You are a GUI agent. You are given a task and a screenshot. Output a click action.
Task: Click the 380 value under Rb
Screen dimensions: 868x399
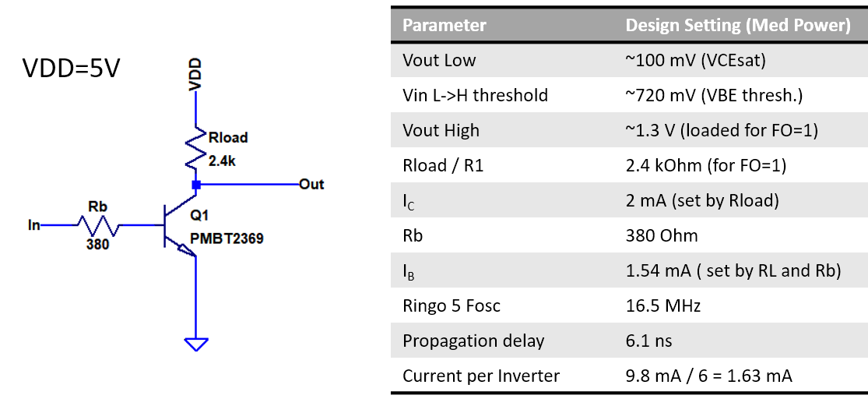(98, 244)
